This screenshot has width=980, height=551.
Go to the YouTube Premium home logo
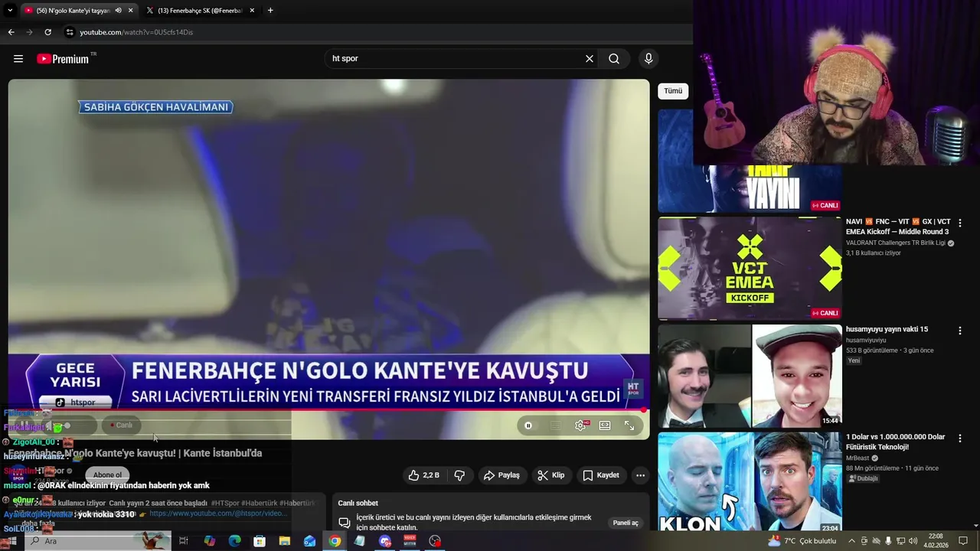point(63,59)
